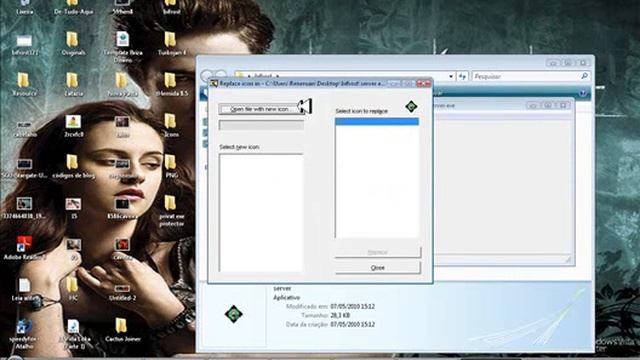Click 'Open file with new icon' button
Viewport: 640px width, 360px height.
pyautogui.click(x=261, y=109)
